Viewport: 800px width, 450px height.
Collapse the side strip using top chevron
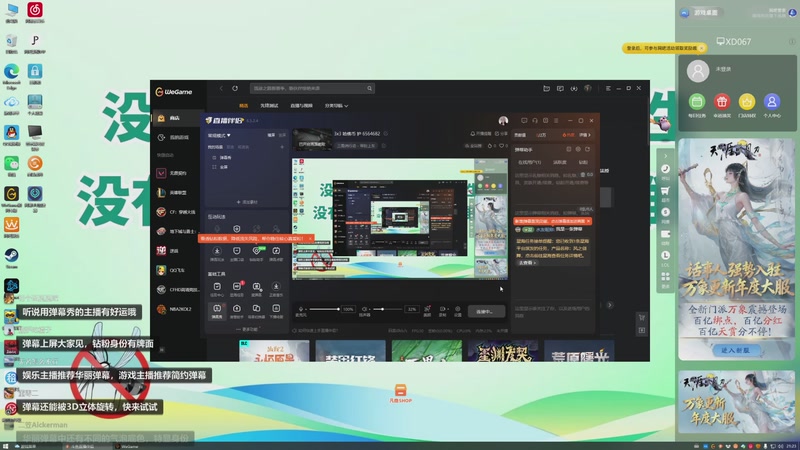click(x=665, y=156)
